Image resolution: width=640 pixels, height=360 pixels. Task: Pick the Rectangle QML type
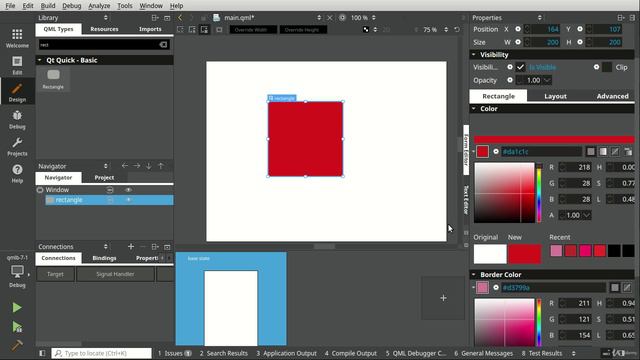coord(53,79)
